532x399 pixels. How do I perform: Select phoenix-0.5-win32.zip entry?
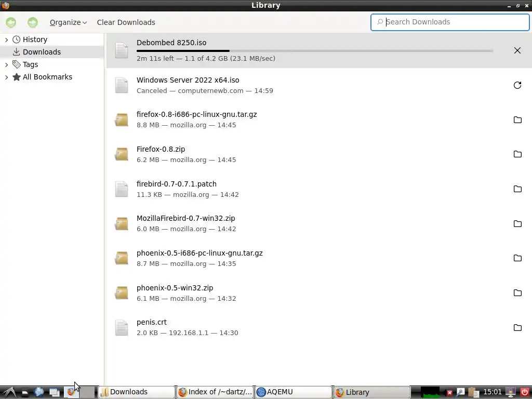pyautogui.click(x=319, y=293)
